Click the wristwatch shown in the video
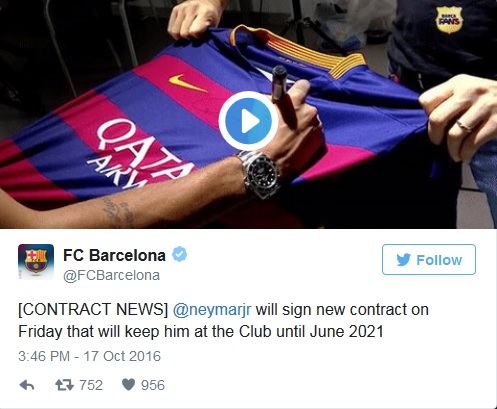497x409 pixels. point(262,174)
